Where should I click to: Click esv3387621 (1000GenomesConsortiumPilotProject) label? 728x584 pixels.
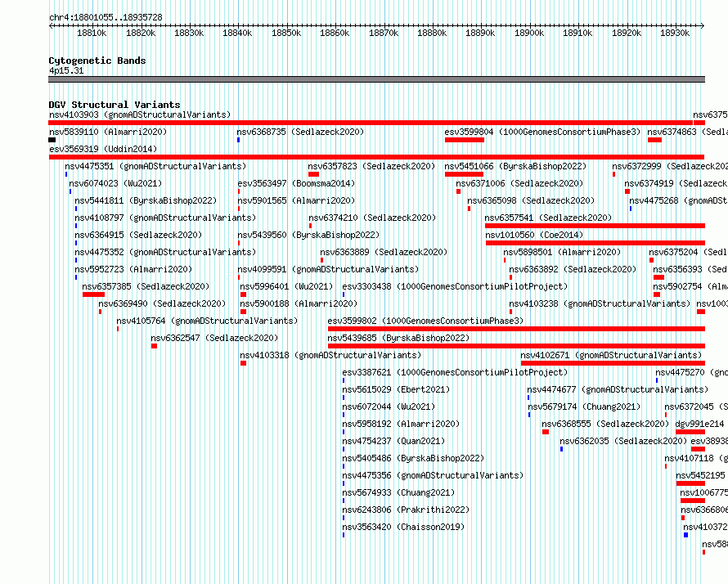click(455, 372)
